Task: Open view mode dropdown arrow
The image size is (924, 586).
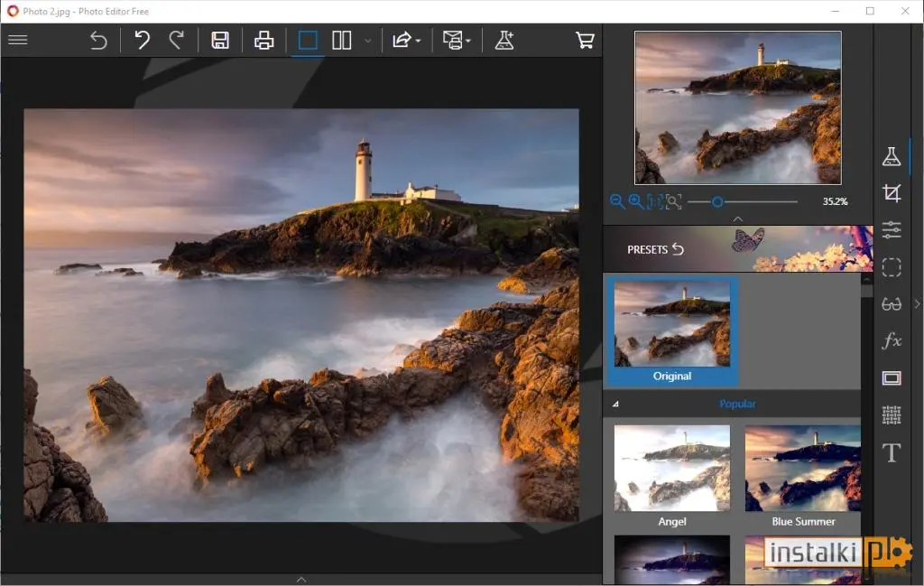Action: coord(368,41)
